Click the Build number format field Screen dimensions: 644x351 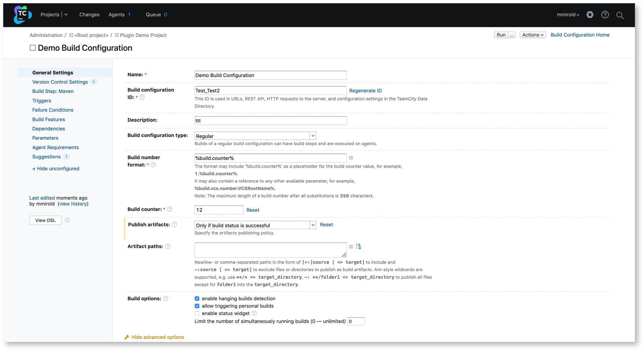(x=270, y=158)
